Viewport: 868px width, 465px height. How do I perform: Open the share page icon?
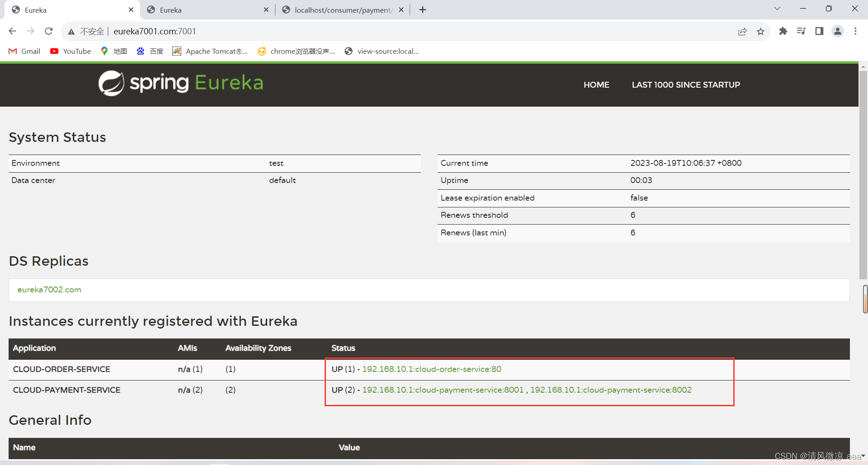click(742, 32)
